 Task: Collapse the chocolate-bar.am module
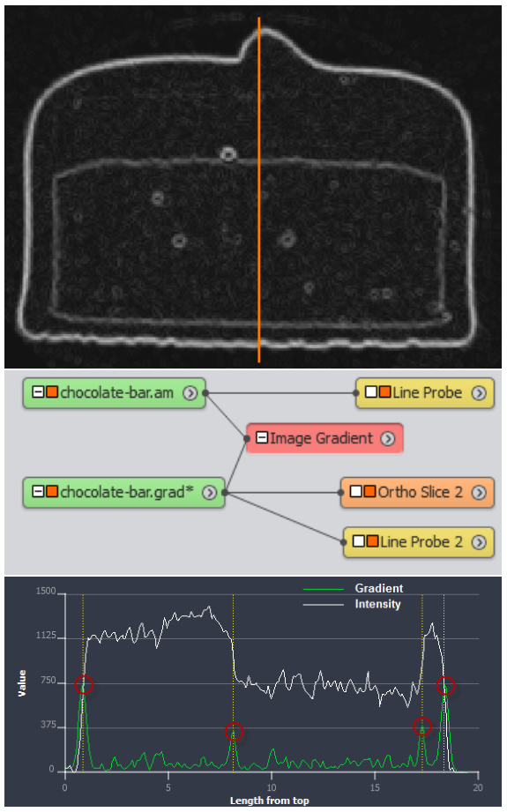(38, 392)
